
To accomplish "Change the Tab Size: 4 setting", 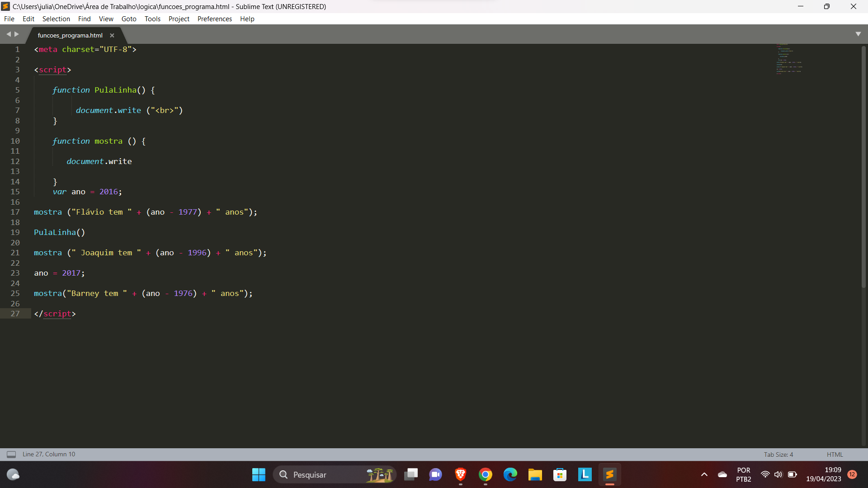I will click(778, 455).
